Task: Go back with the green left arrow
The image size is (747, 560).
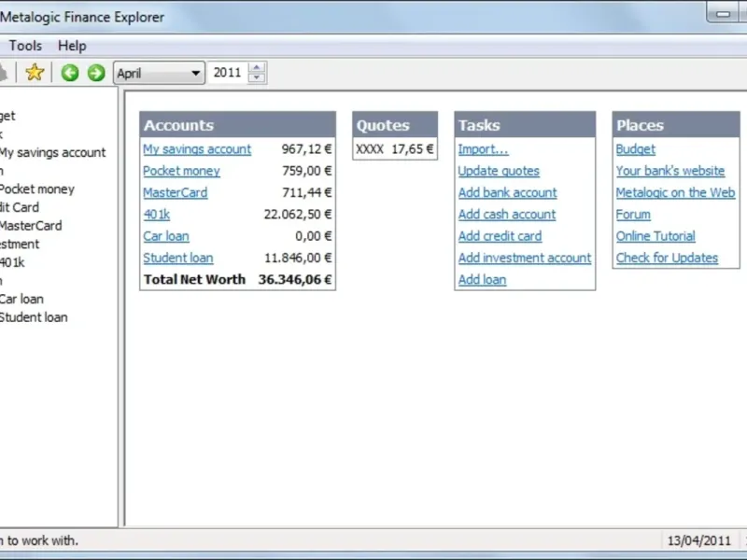Action: (70, 73)
